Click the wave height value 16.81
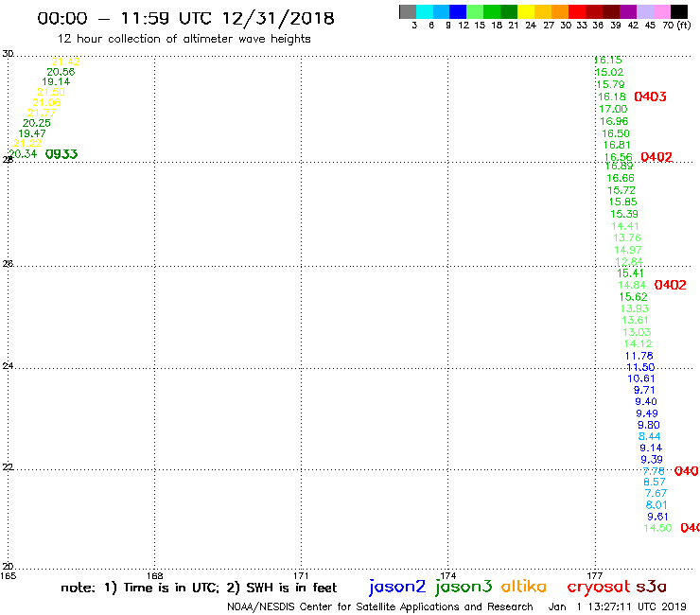 (617, 145)
